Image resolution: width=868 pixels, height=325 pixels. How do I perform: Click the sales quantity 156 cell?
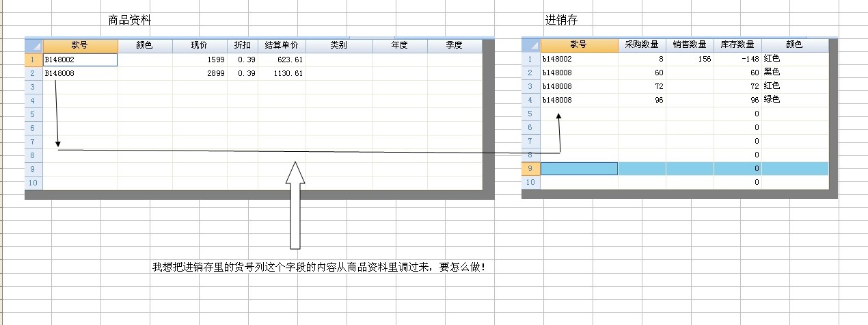tap(690, 59)
